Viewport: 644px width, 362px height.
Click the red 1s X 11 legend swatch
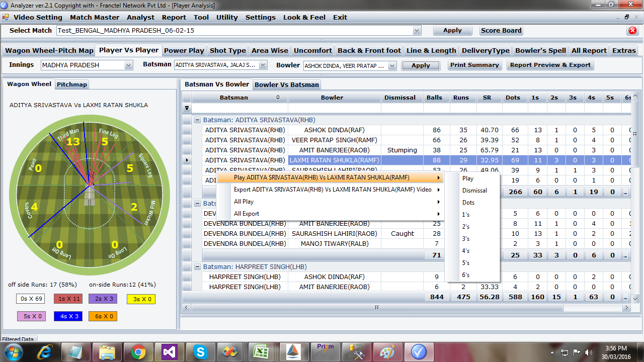(x=67, y=299)
